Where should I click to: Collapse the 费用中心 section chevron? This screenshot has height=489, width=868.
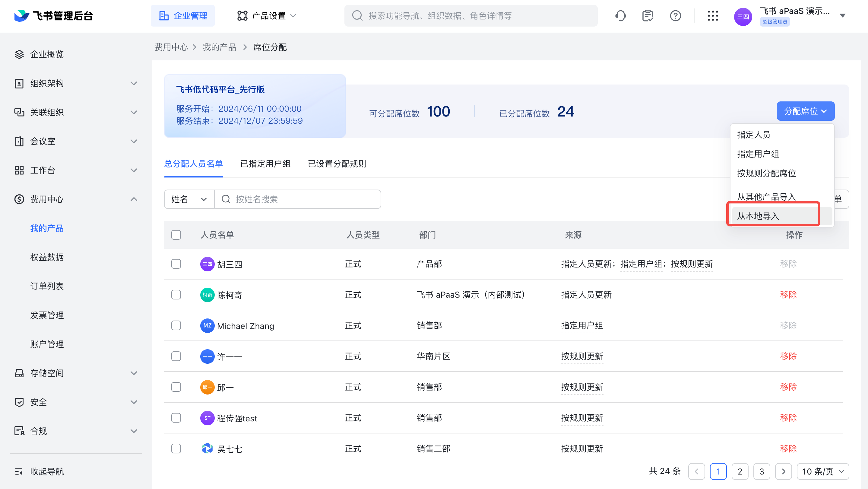point(134,199)
